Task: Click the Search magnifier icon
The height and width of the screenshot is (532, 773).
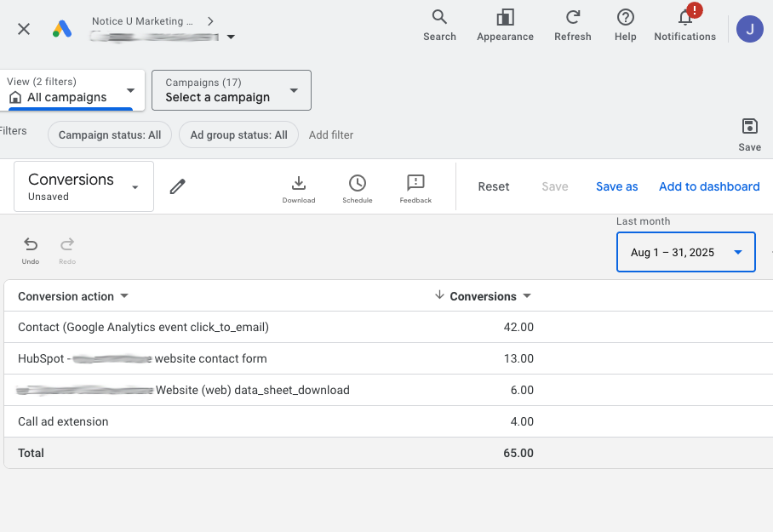Action: tap(439, 18)
